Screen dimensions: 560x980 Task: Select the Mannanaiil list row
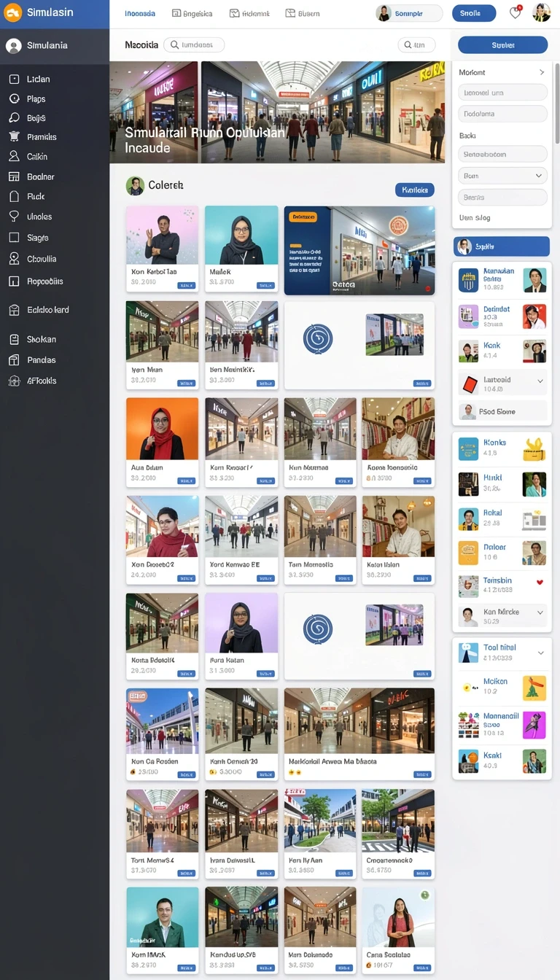coord(502,725)
